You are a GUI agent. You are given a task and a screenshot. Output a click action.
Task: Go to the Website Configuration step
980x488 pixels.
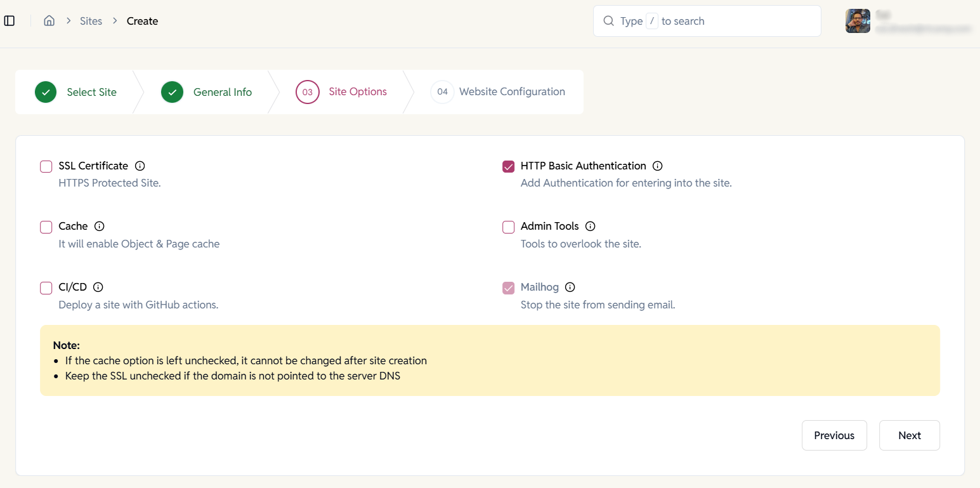coord(512,91)
